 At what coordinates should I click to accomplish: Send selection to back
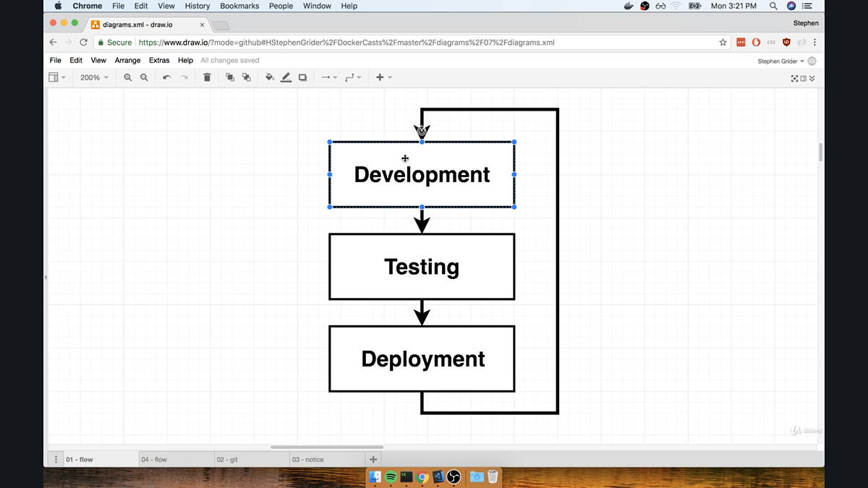tap(247, 77)
